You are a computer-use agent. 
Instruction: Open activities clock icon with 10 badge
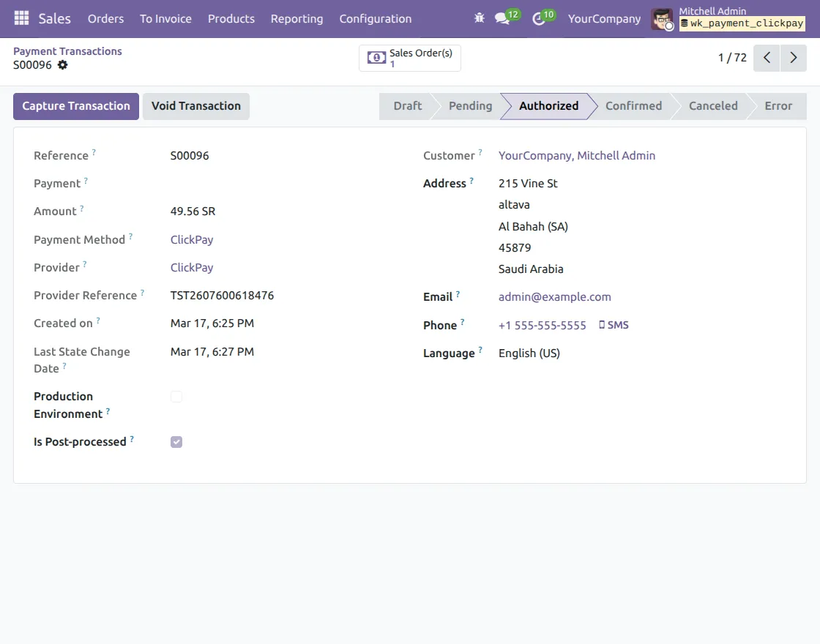538,19
